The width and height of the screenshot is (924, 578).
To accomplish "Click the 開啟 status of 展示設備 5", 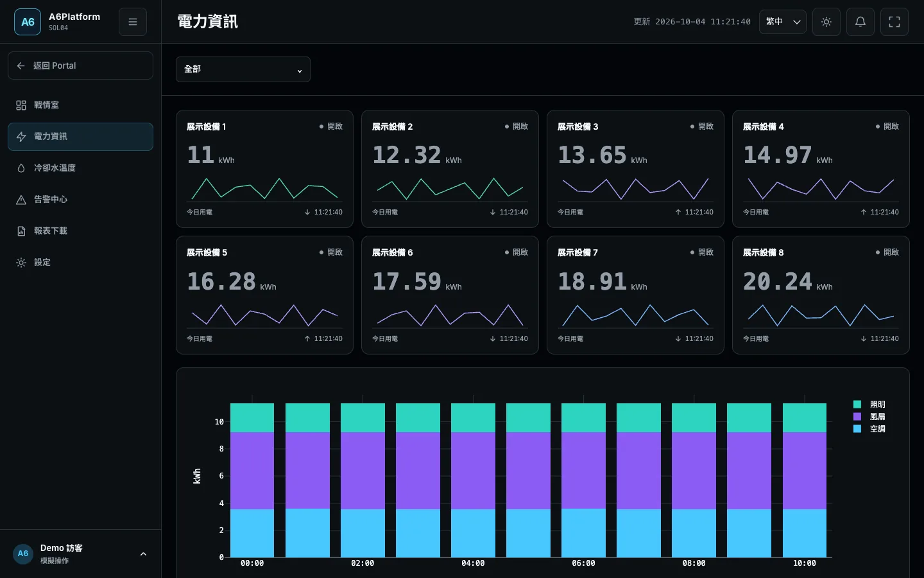I will coord(331,252).
